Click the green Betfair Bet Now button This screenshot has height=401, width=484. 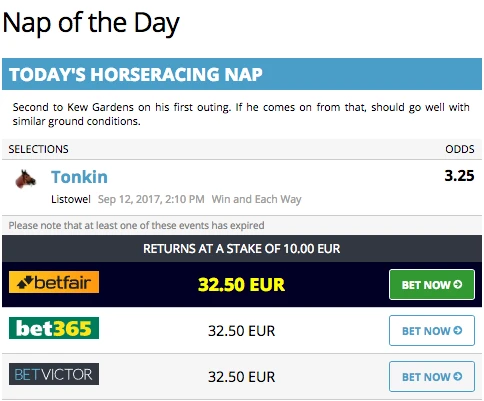(x=432, y=285)
